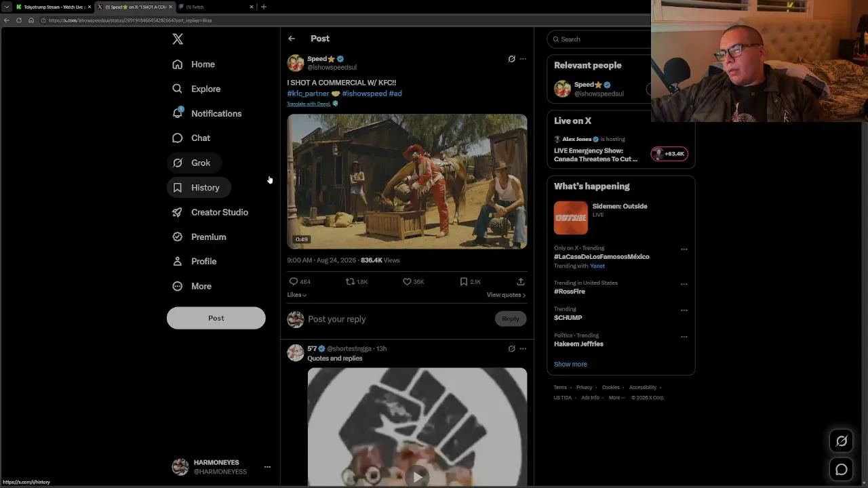Open the #kfc_partner hashtag
The image size is (868, 488).
(x=308, y=94)
